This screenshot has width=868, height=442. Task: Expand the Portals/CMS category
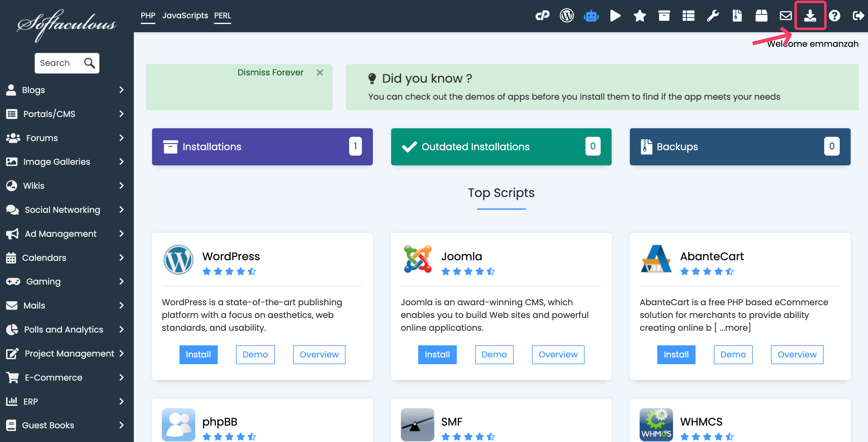click(x=67, y=114)
